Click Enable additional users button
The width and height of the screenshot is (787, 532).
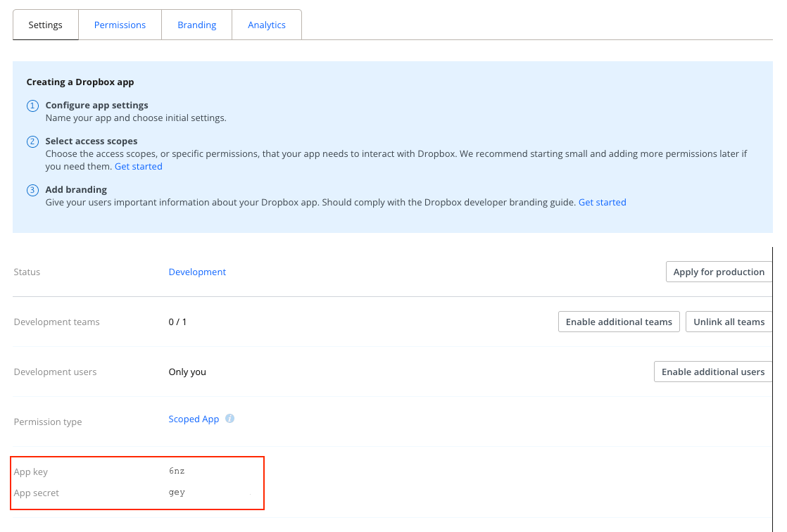point(712,372)
